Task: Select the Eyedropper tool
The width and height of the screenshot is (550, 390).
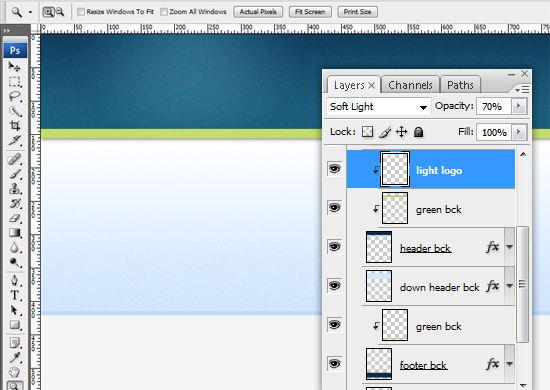Action: click(x=14, y=357)
